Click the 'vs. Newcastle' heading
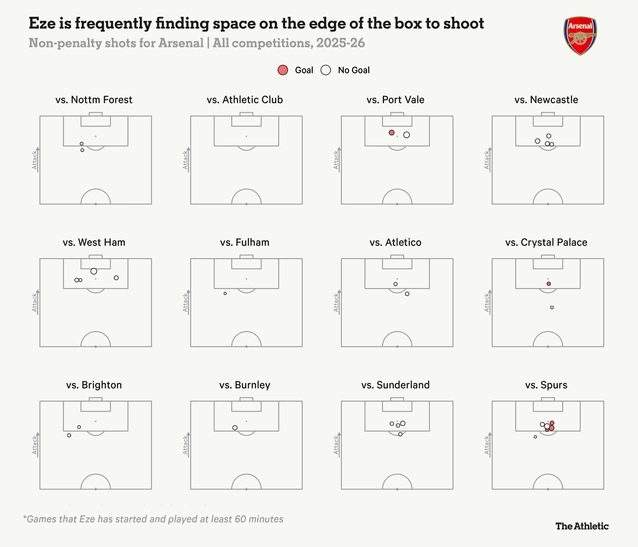638x547 pixels. click(x=547, y=100)
